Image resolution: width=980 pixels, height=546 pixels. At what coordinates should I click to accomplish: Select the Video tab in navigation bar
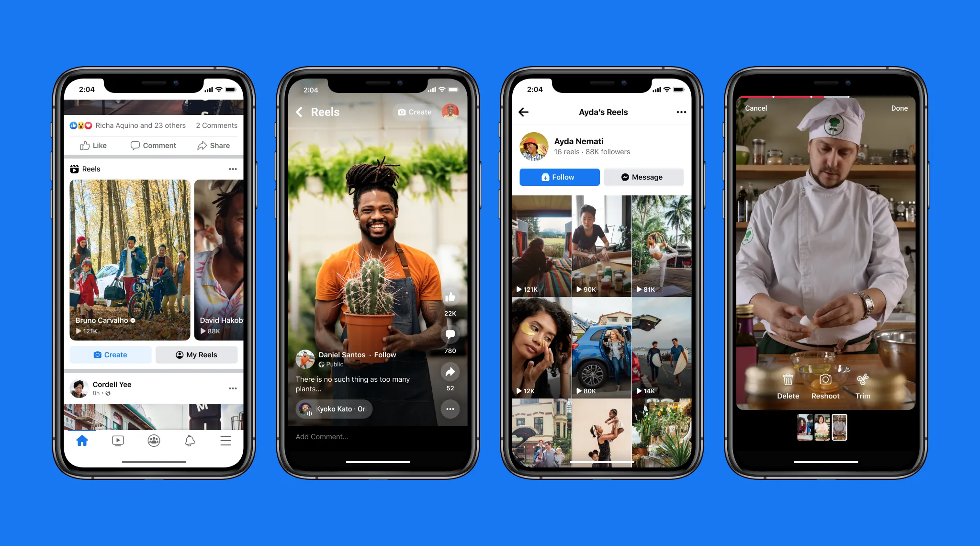(x=118, y=441)
